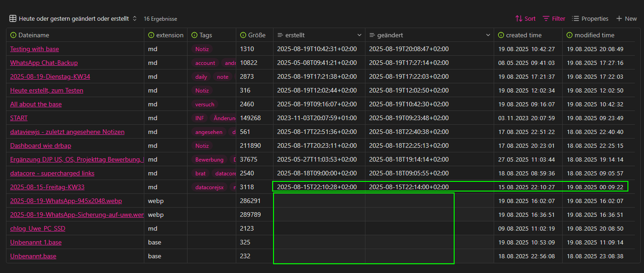
Task: Click the text icon in the erstellt header
Action: pyautogui.click(x=280, y=35)
